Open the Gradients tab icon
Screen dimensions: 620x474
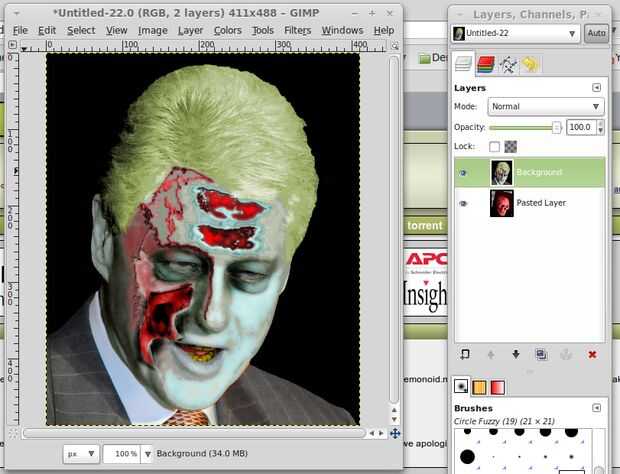tap(497, 387)
